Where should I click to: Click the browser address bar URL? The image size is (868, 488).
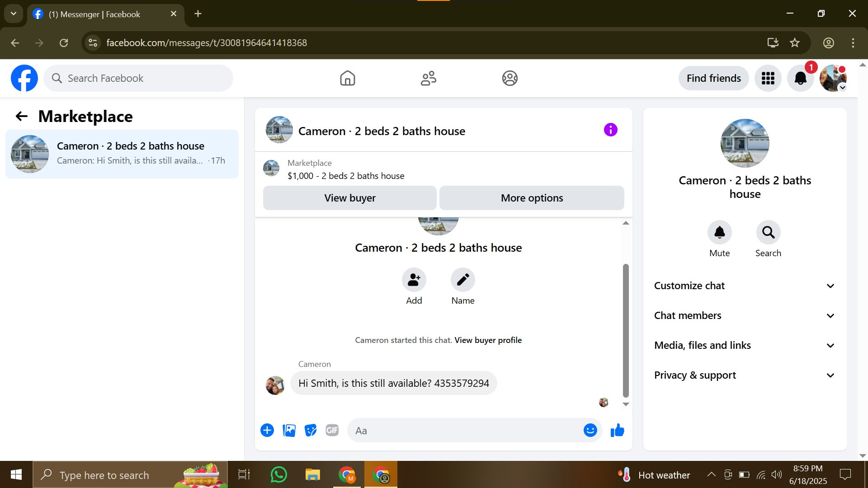pos(207,43)
